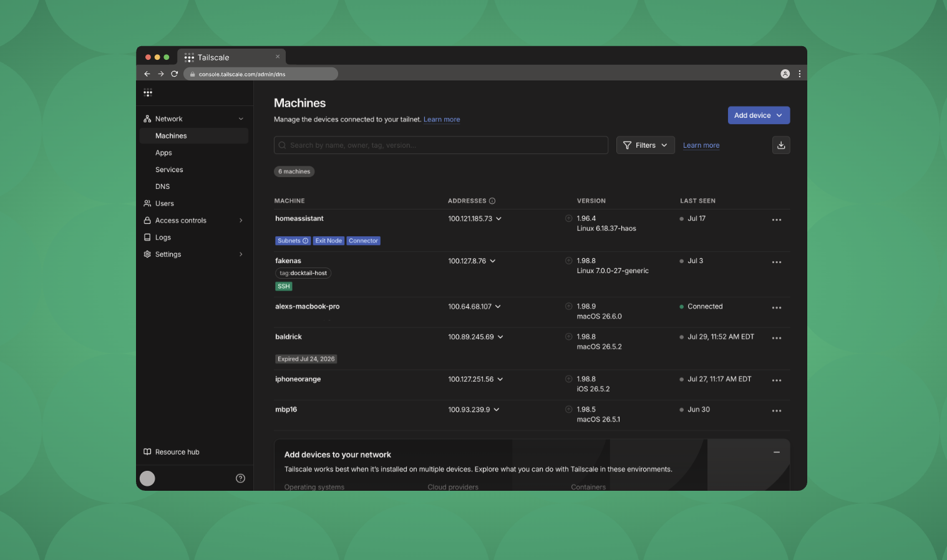
Task: Click the update arrow icon beside version 1.96.4
Action: pyautogui.click(x=568, y=218)
